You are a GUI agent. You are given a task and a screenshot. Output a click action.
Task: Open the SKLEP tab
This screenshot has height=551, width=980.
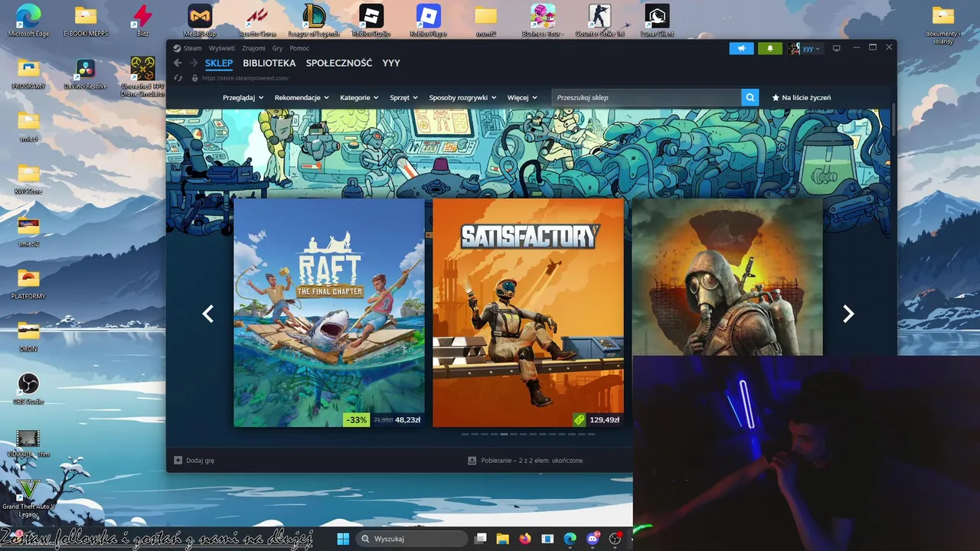pos(219,63)
